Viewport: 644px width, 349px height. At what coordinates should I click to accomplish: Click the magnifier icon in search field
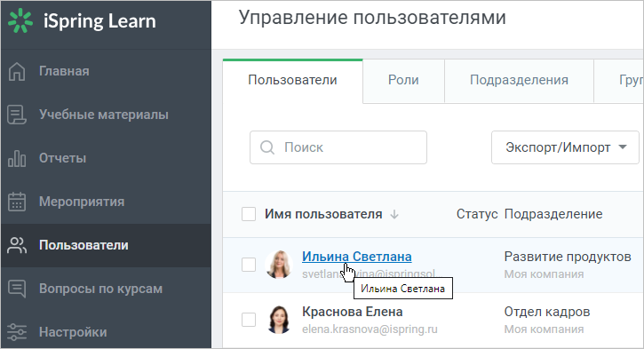(267, 147)
